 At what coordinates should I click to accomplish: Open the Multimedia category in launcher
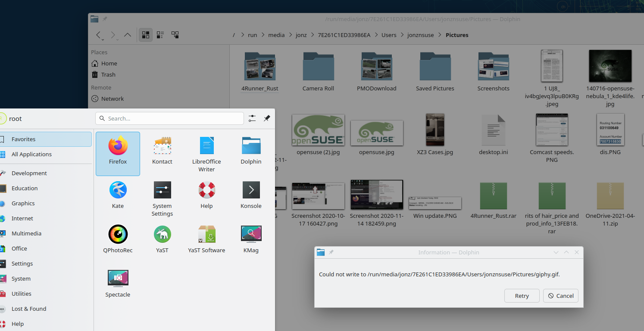point(26,233)
